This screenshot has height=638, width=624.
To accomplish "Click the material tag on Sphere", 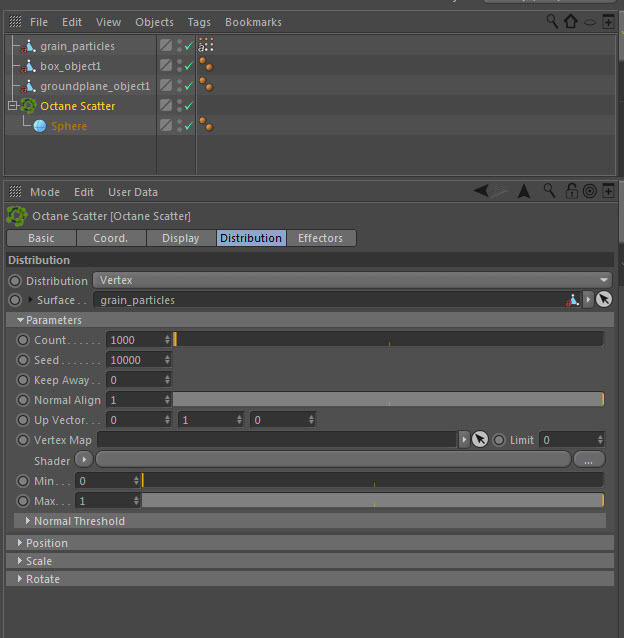I will point(206,124).
